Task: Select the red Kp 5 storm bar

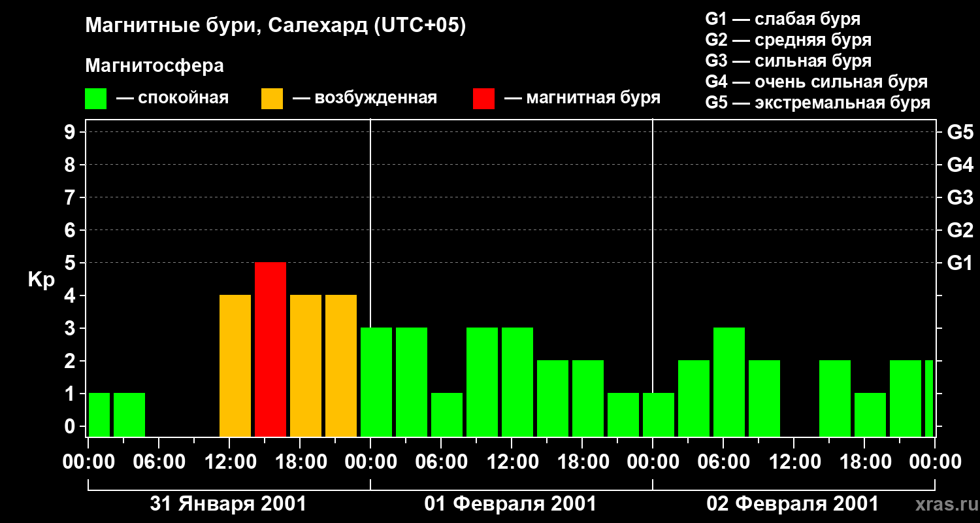Action: coord(270,349)
